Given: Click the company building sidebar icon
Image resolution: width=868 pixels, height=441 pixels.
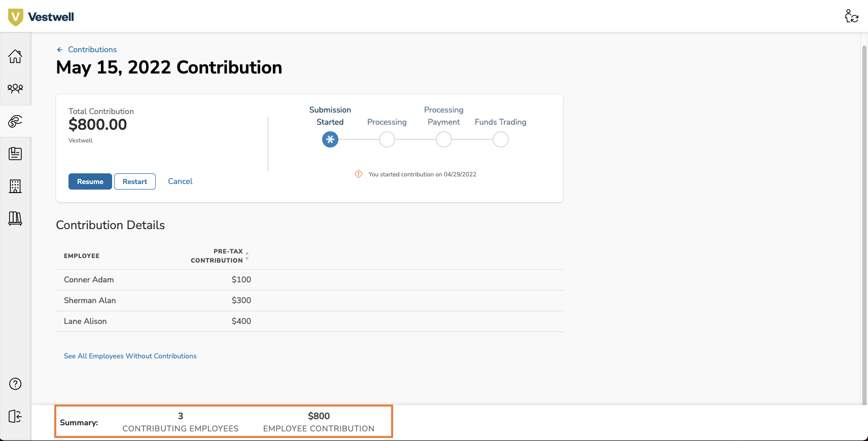Looking at the screenshot, I should (15, 186).
